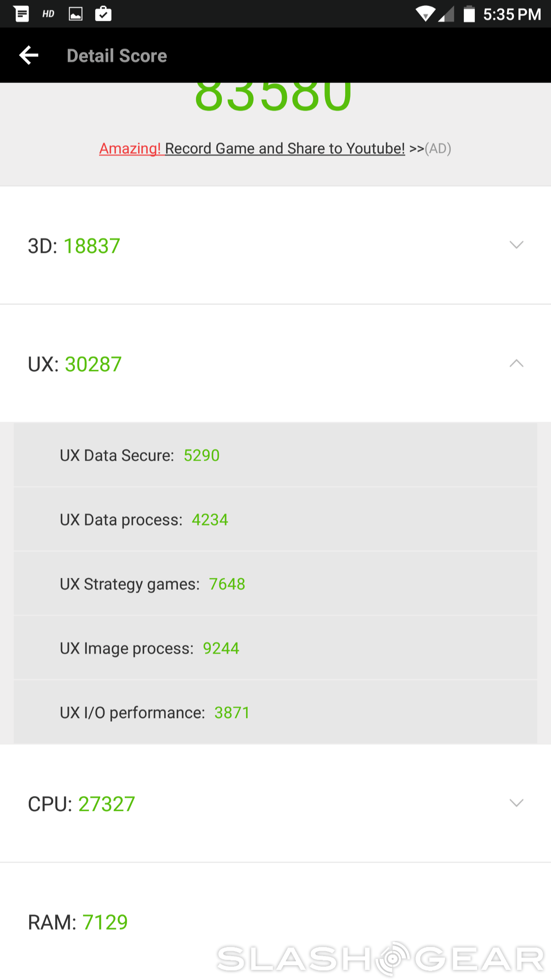Tap the document notification icon in status bar
This screenshot has width=551, height=980.
click(x=21, y=14)
